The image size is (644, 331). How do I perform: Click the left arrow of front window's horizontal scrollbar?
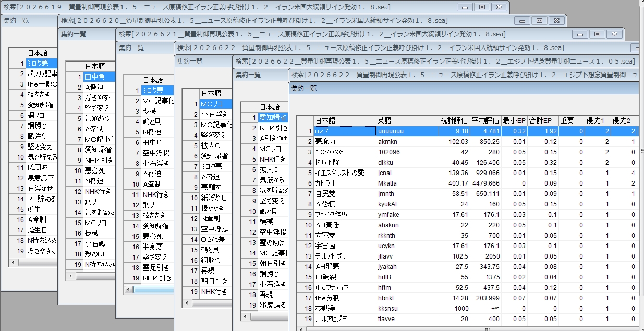click(301, 328)
